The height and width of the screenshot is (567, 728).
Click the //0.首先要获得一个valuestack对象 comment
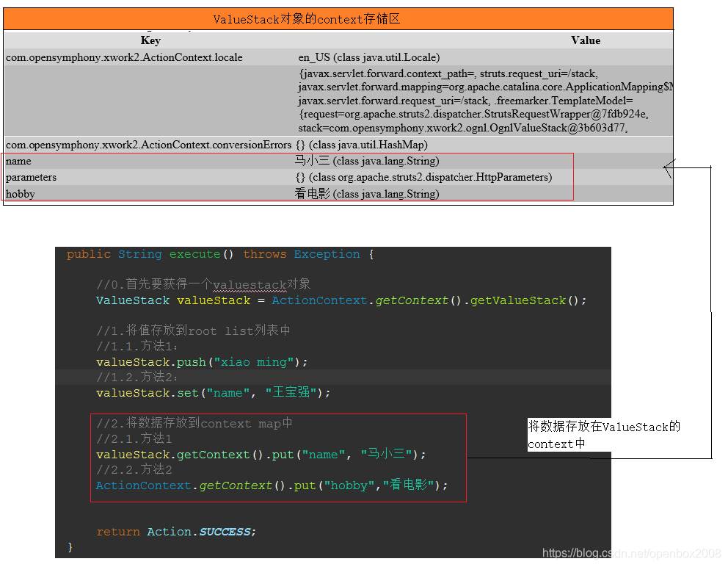click(x=203, y=284)
